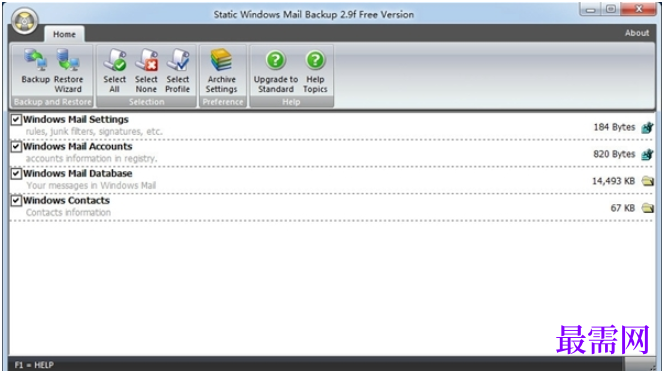Screen dimensions: 668x371
Task: Start the Backup tool
Action: (35, 67)
